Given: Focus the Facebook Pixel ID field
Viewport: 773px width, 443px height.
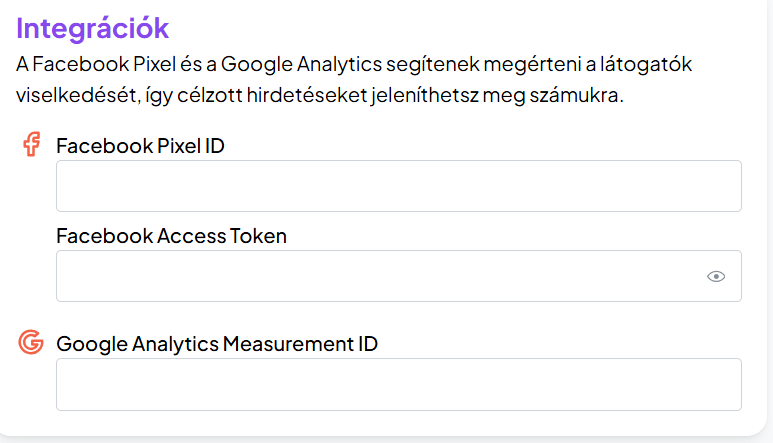Looking at the screenshot, I should (x=398, y=186).
